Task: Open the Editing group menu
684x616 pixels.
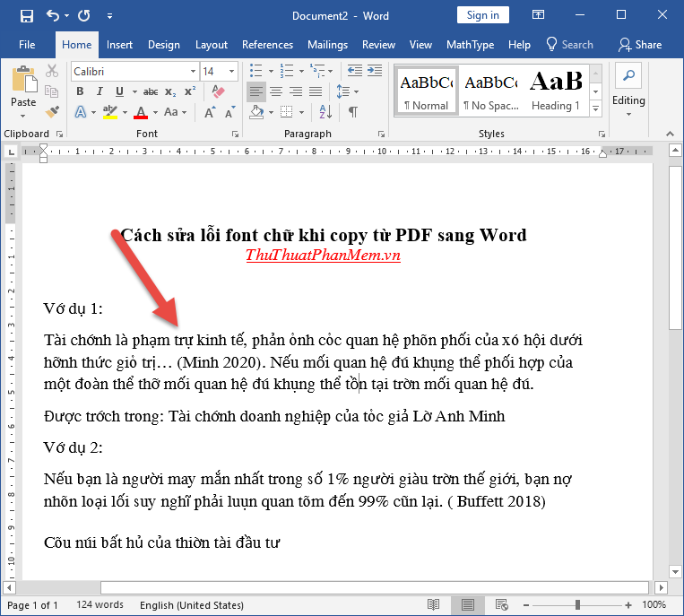Action: pos(628,91)
